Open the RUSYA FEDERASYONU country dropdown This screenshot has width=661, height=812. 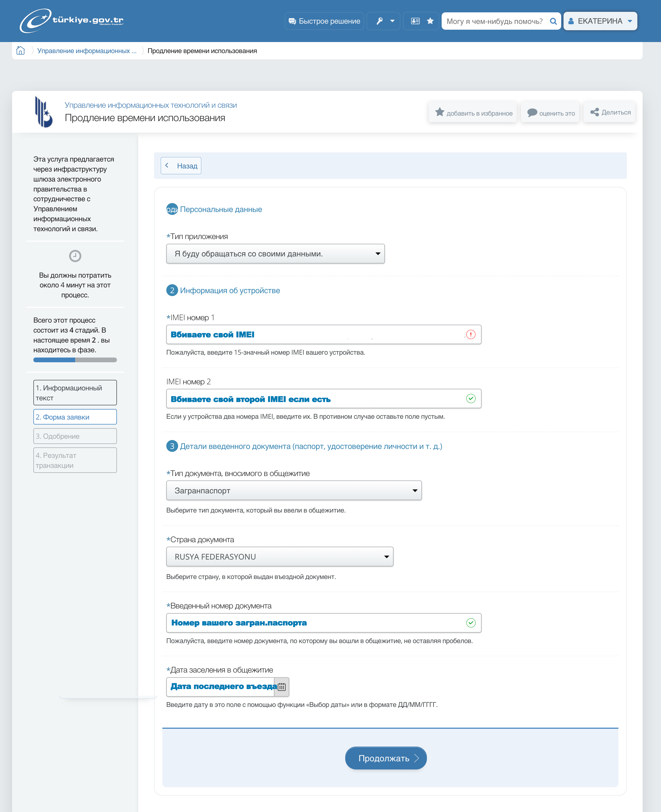[280, 557]
